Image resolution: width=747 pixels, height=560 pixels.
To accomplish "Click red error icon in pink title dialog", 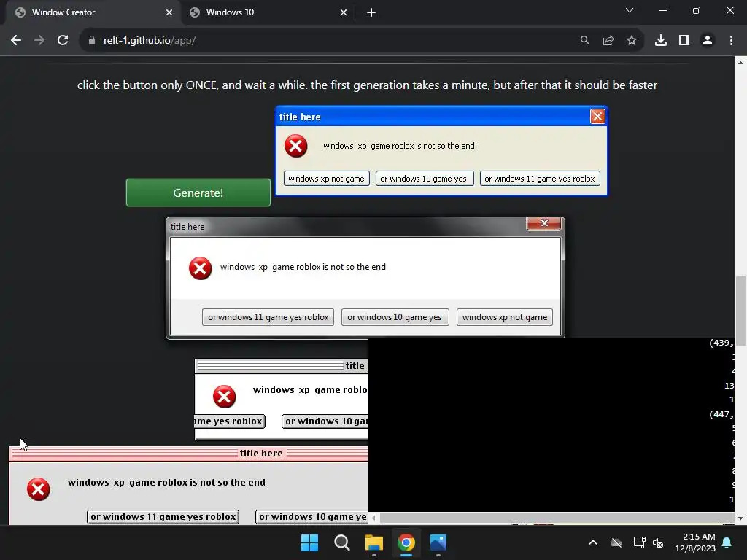I will click(x=39, y=489).
